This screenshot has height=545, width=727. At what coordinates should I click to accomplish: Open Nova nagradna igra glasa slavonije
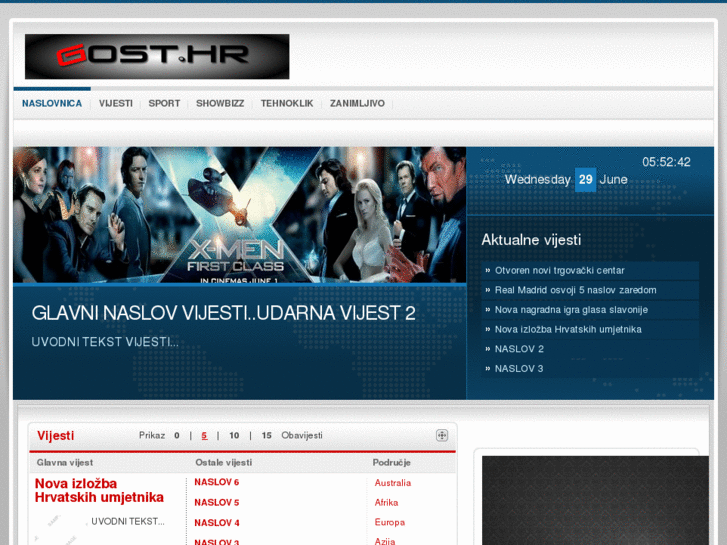(590, 310)
